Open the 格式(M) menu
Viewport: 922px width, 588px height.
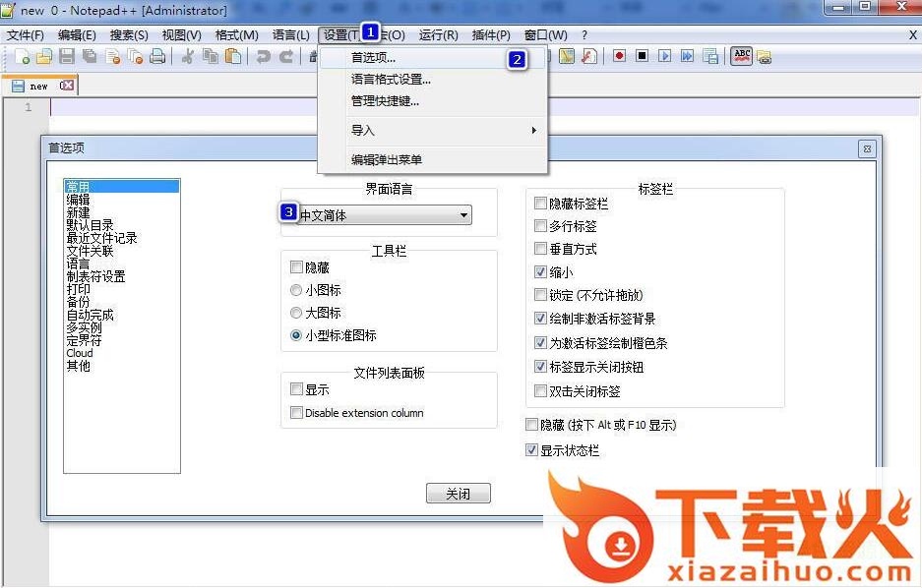click(236, 35)
